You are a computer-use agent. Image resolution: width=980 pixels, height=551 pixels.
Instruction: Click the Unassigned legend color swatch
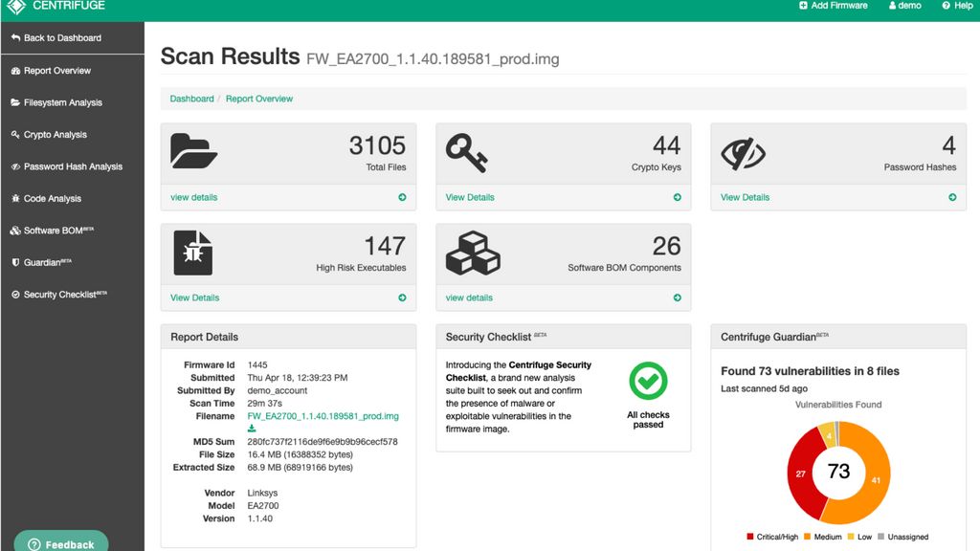point(881,537)
